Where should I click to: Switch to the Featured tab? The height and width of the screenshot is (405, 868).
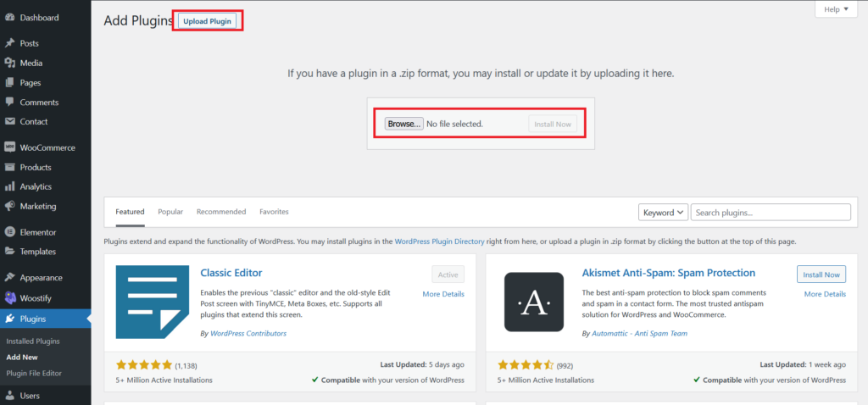(x=130, y=212)
